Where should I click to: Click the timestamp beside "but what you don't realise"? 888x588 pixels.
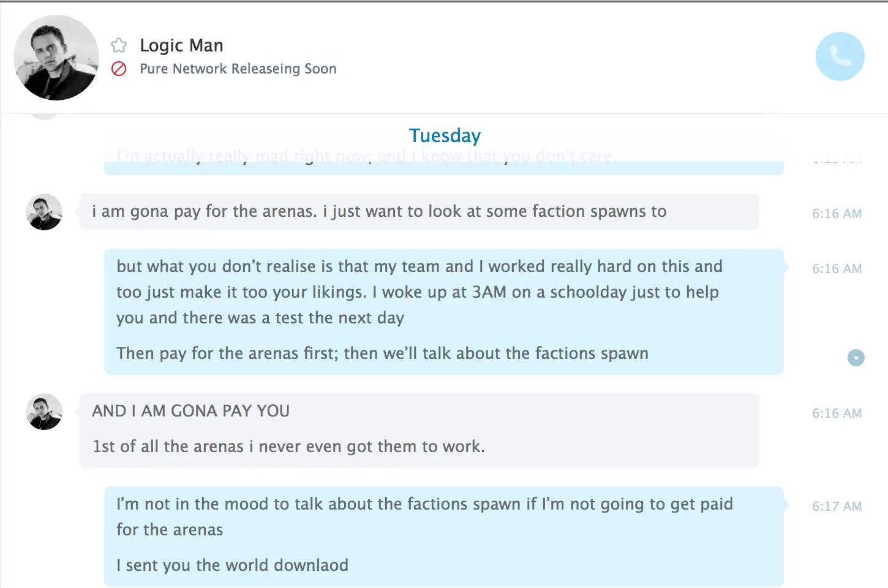click(x=837, y=269)
